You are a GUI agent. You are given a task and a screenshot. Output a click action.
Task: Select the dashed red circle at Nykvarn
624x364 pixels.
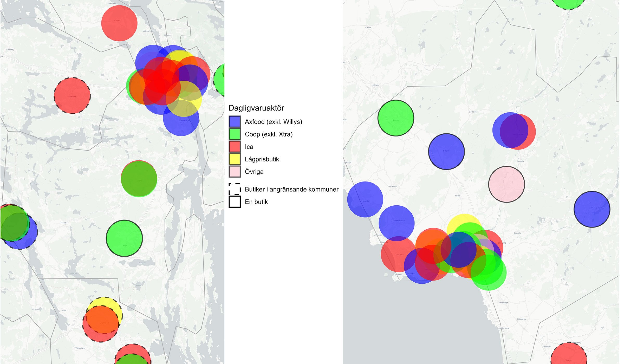point(72,96)
